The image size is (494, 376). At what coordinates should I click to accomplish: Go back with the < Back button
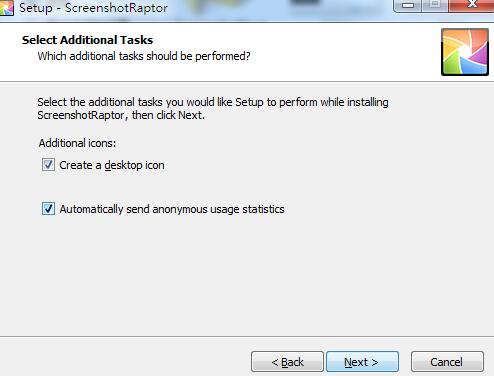tap(287, 362)
